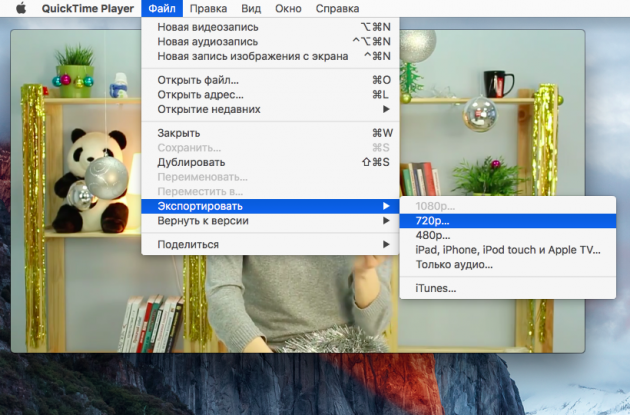The height and width of the screenshot is (415, 630).
Task: Open the QuickTime Player application menu
Action: pos(88,8)
